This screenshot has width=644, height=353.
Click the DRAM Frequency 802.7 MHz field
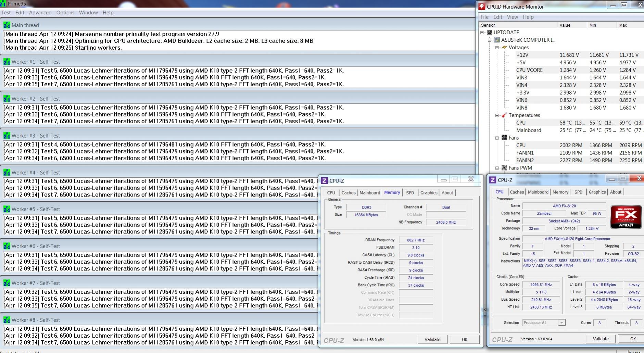pyautogui.click(x=416, y=240)
